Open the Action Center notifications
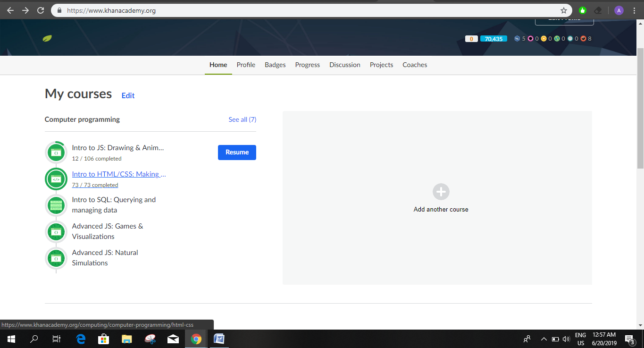The height and width of the screenshot is (348, 644). [630, 340]
